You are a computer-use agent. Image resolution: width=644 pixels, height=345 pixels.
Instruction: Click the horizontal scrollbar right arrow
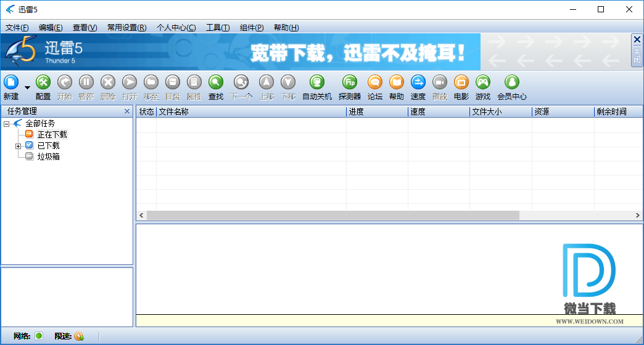tap(637, 216)
